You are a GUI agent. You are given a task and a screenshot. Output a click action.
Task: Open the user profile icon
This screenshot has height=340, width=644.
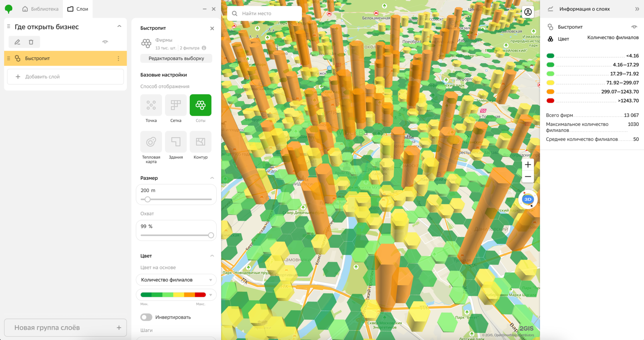click(x=528, y=12)
